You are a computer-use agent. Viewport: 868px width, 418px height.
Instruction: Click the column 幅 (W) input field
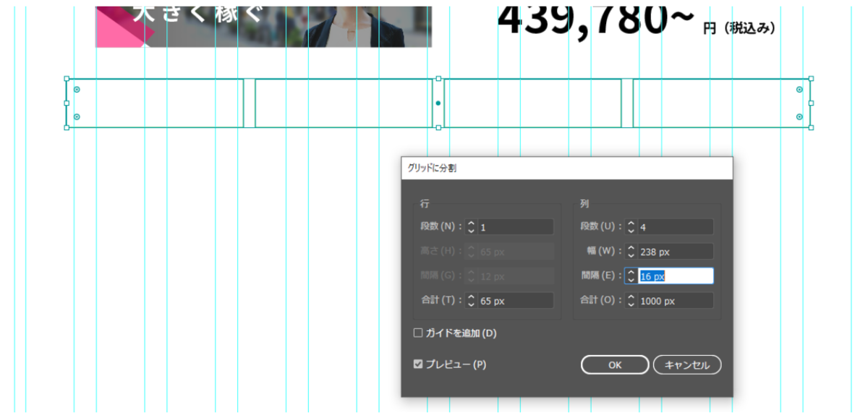click(x=676, y=252)
